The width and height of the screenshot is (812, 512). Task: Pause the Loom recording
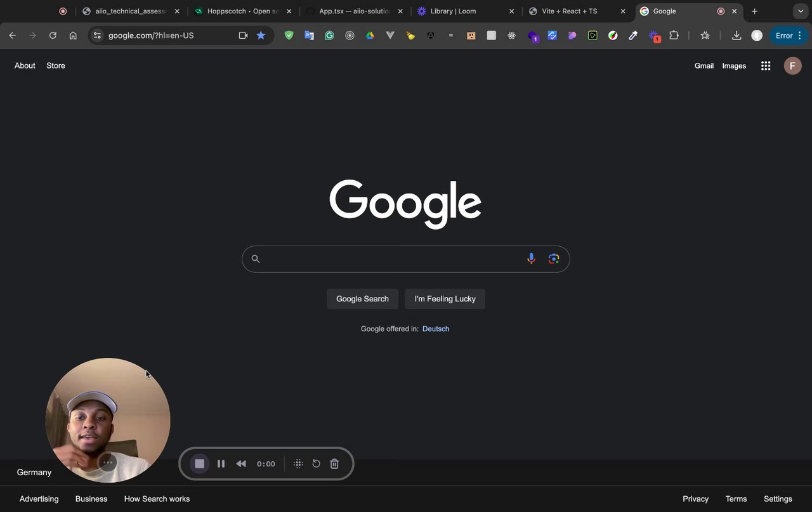[x=221, y=464]
